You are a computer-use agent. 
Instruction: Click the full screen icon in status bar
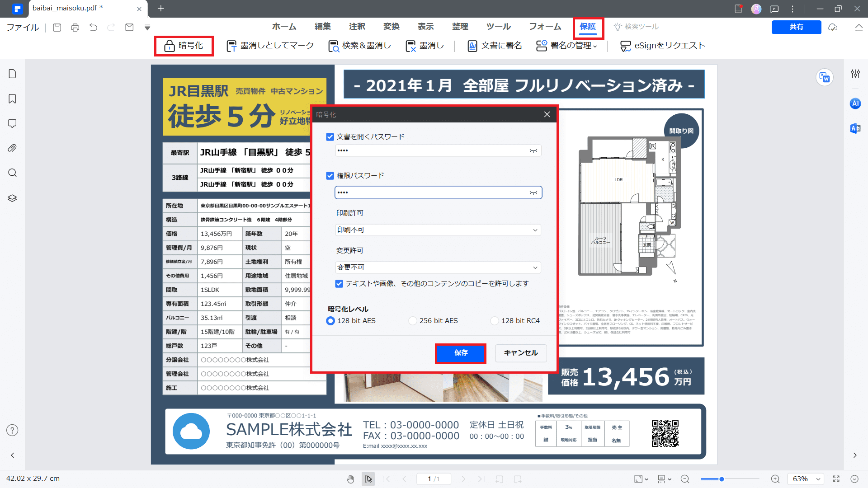836,479
